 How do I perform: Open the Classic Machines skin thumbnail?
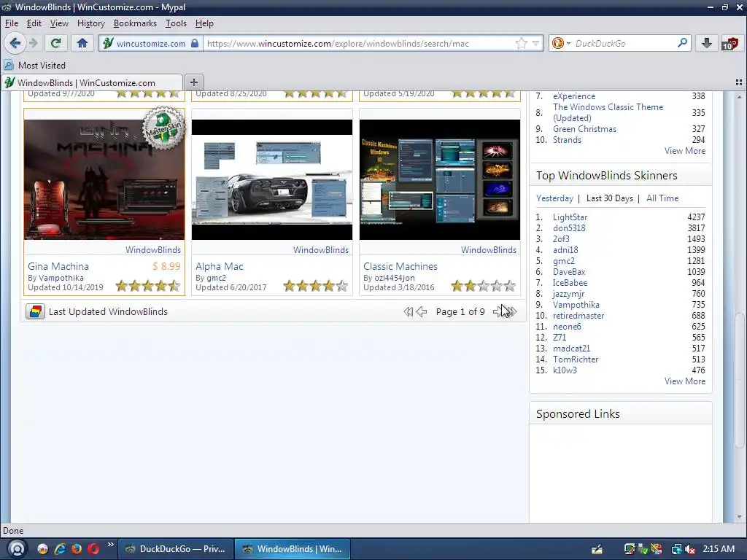pyautogui.click(x=440, y=179)
